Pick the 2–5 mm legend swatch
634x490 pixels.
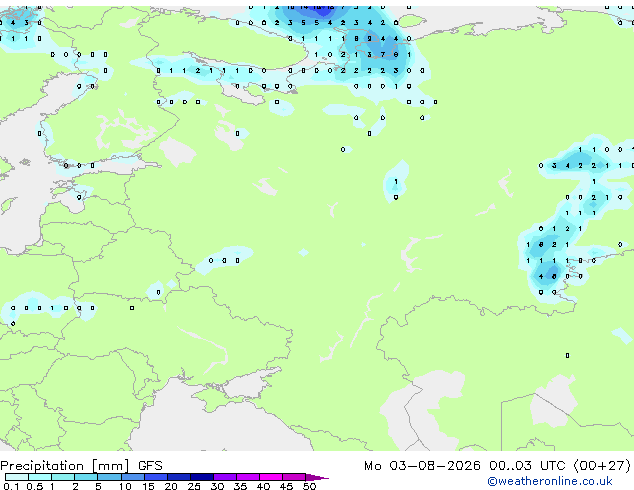click(x=86, y=477)
